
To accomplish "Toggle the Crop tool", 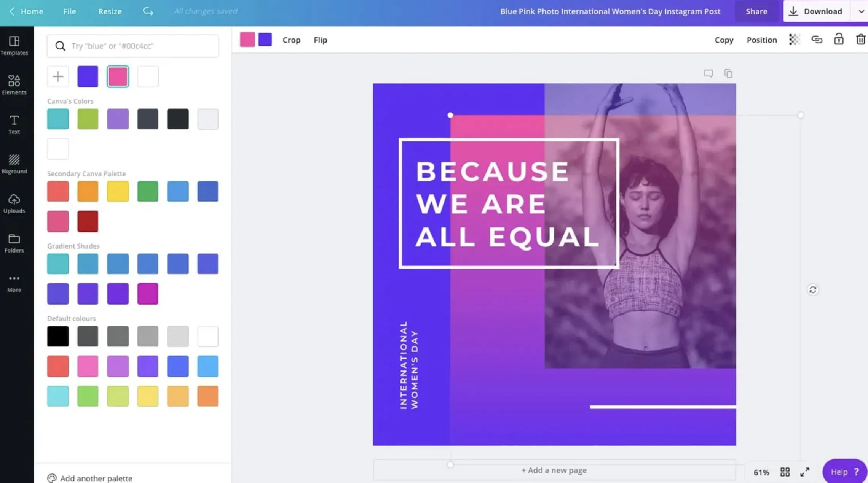I will 291,39.
